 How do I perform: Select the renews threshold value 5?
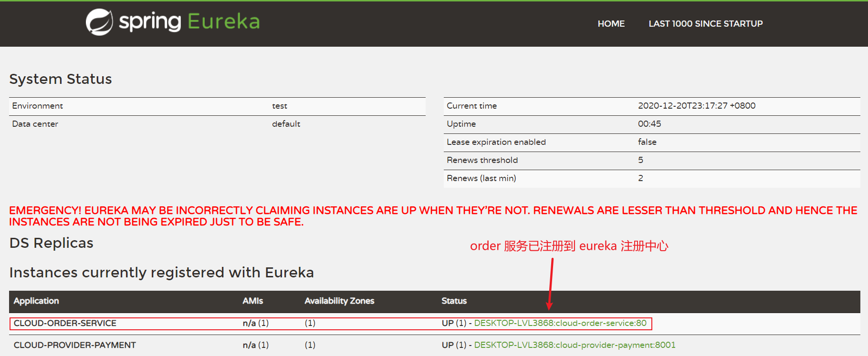640,160
